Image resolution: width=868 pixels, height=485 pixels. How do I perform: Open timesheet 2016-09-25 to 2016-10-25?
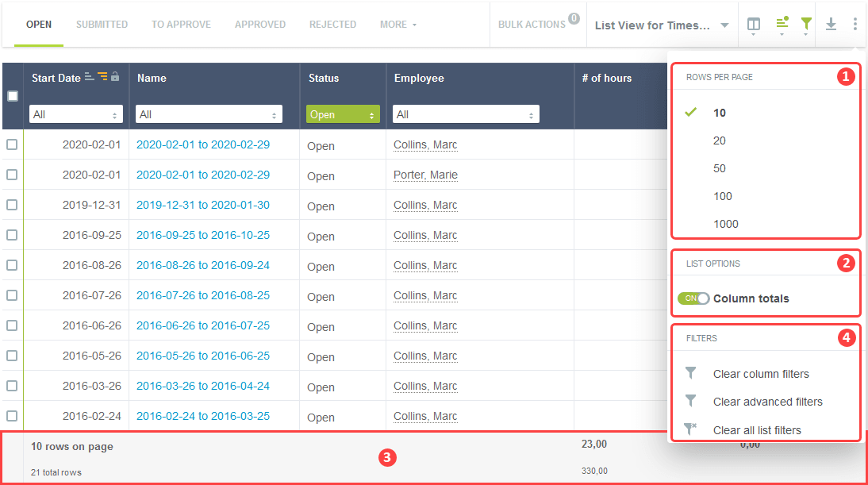[203, 235]
